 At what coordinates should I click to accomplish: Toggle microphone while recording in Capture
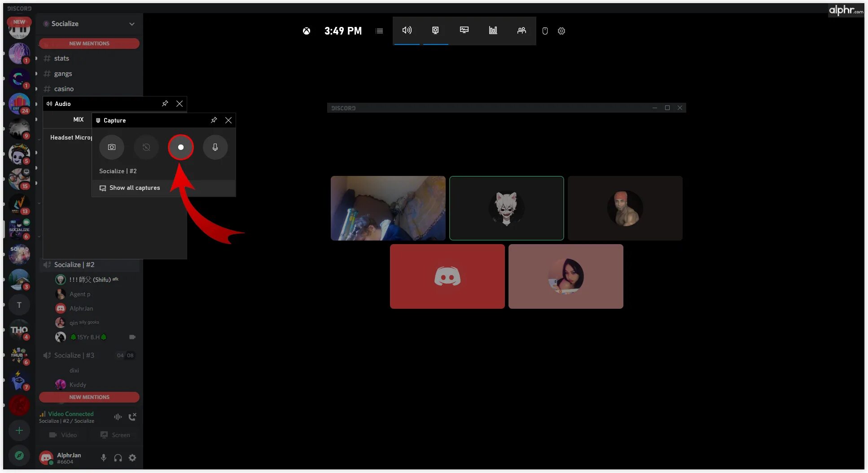tap(215, 147)
